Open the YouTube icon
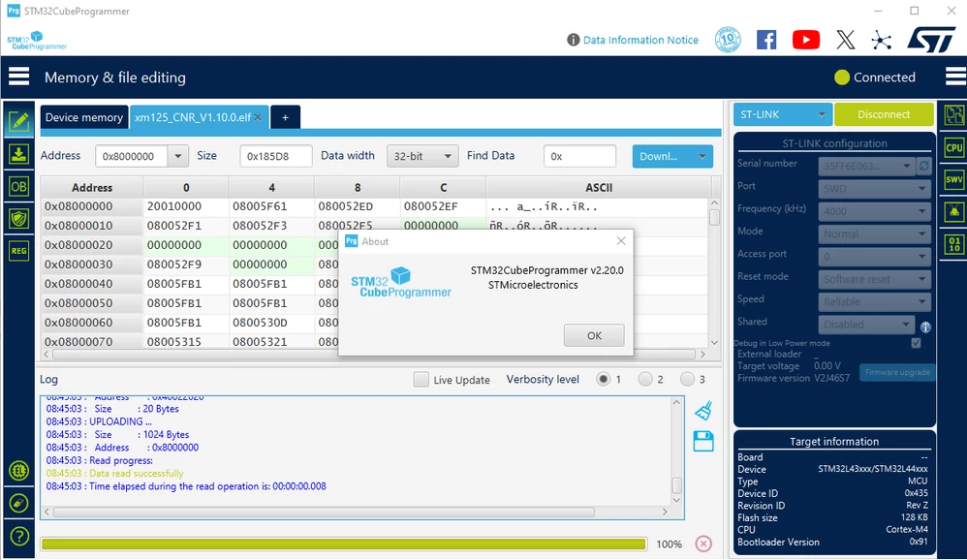Image resolution: width=967 pixels, height=560 pixels. point(805,40)
